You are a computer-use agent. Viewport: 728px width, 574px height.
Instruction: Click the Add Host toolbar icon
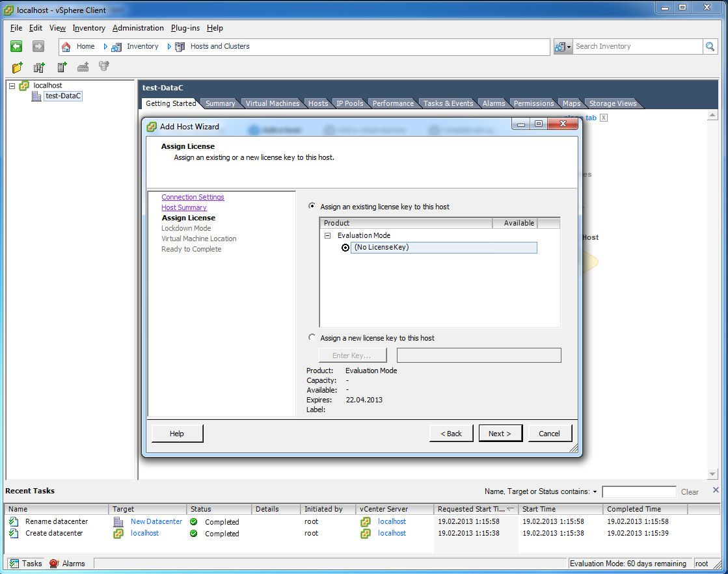point(62,68)
